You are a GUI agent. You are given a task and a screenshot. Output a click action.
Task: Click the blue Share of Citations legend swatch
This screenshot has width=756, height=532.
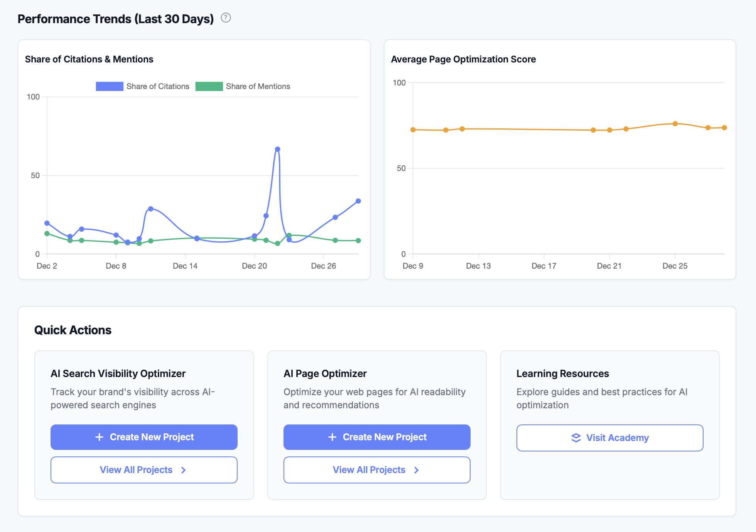pyautogui.click(x=110, y=86)
